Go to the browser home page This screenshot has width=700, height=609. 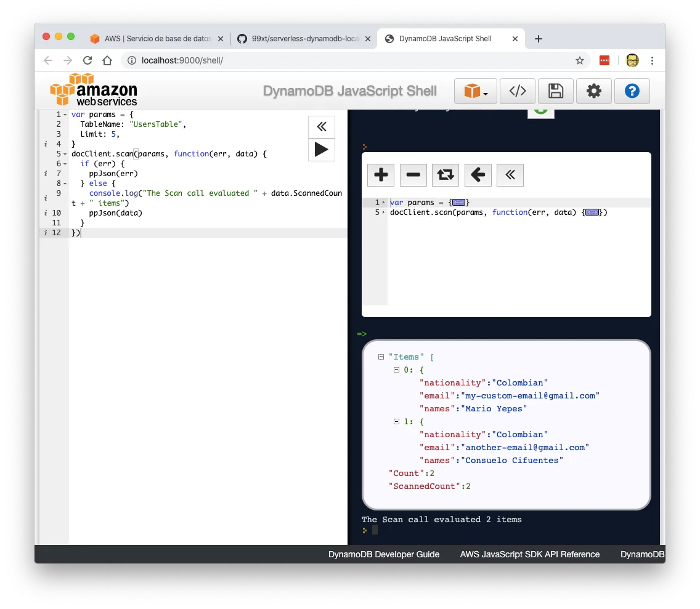(x=107, y=60)
